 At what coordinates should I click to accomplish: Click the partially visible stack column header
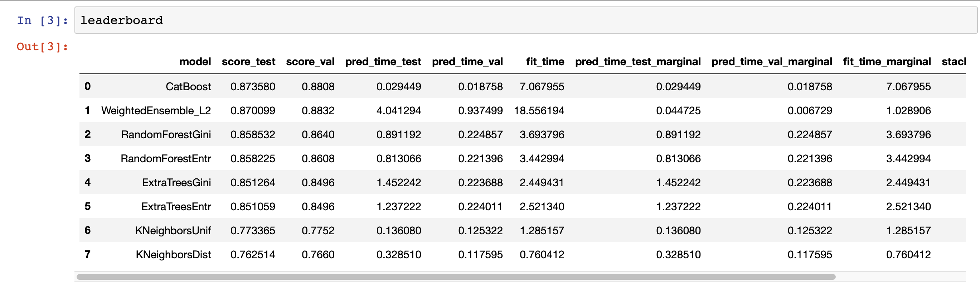(x=954, y=62)
